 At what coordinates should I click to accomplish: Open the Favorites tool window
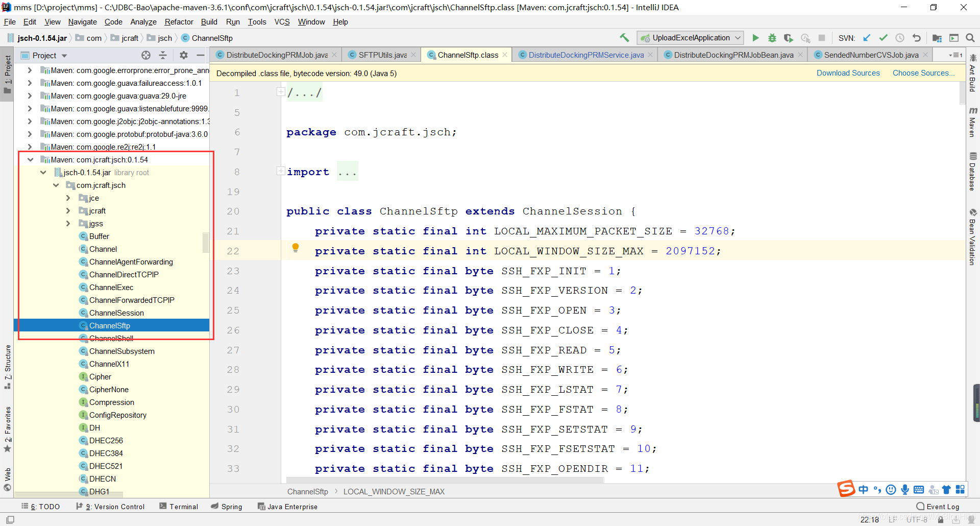[x=7, y=429]
